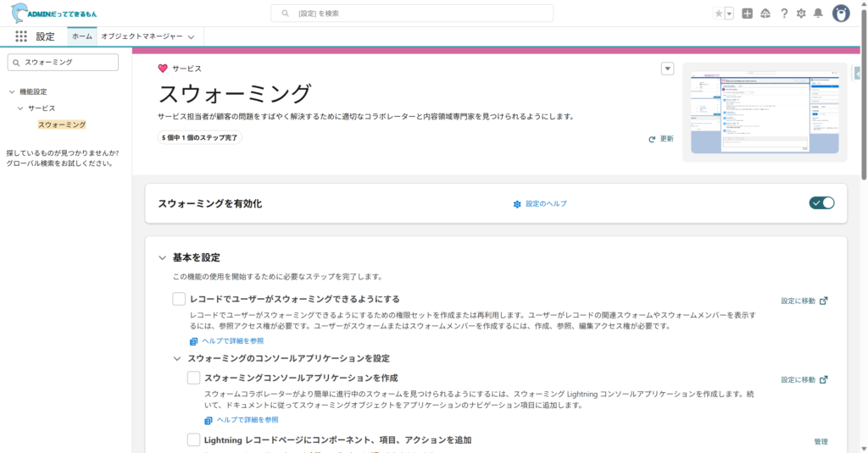Toggle the スウォーミングを有効化 switch
Viewport: 868px width, 453px height.
pos(821,203)
